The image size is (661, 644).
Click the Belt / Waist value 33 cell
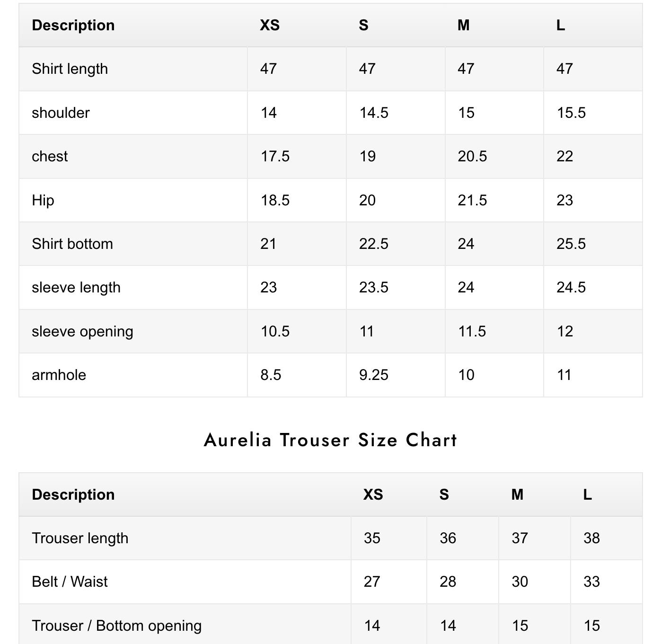[591, 582]
